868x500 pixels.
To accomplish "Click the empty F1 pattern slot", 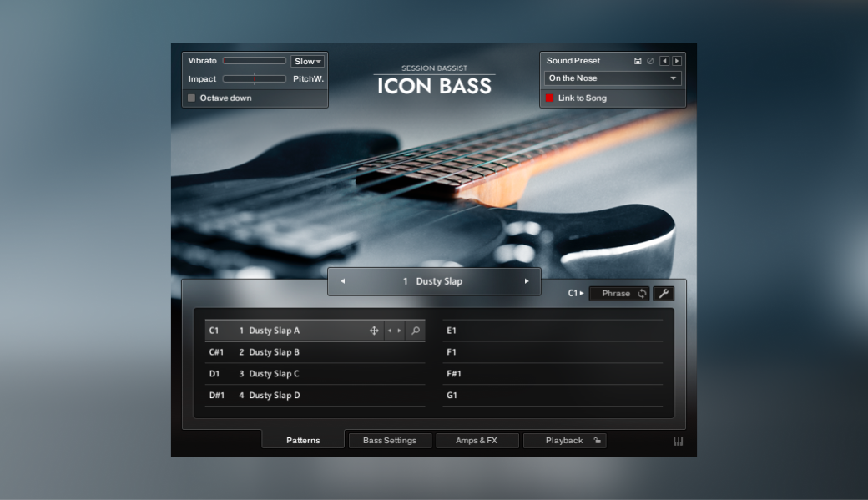I will click(x=553, y=352).
